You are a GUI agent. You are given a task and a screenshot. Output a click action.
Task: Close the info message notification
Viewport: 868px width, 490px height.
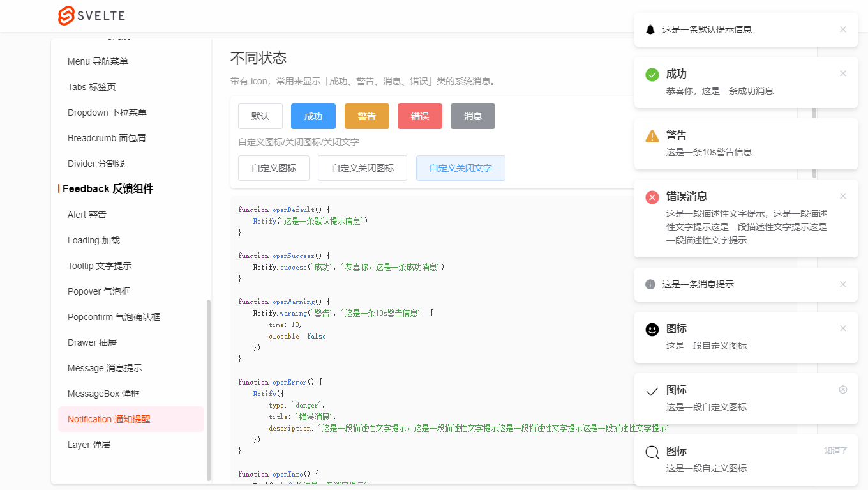(843, 284)
